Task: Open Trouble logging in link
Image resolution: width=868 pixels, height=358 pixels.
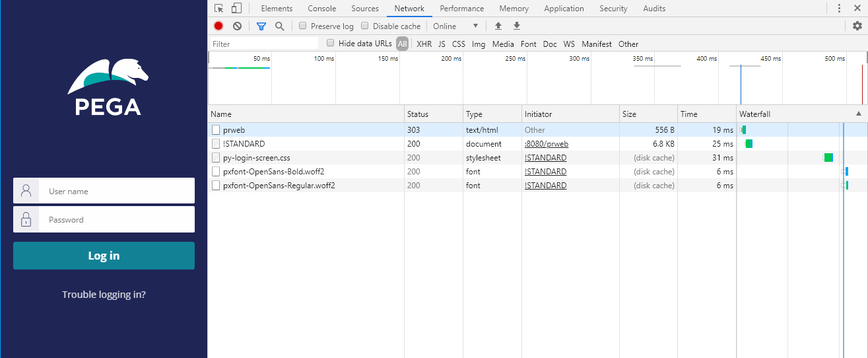Action: 104,295
